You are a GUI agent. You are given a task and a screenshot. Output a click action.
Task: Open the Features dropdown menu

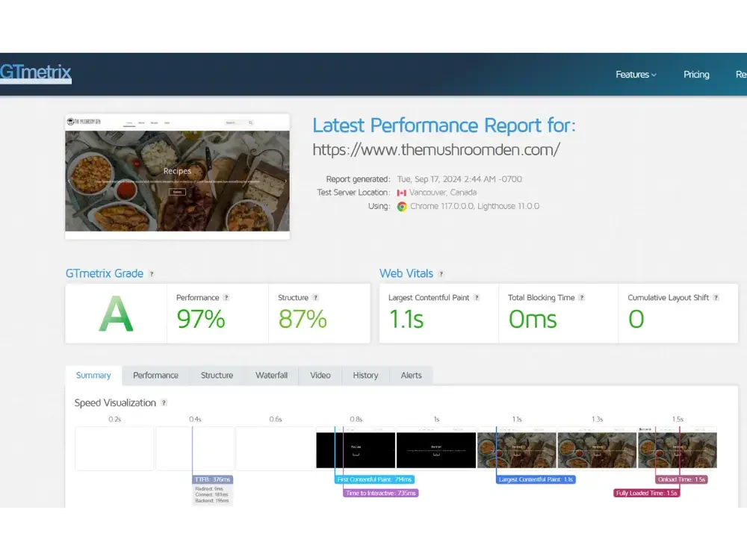(x=636, y=75)
